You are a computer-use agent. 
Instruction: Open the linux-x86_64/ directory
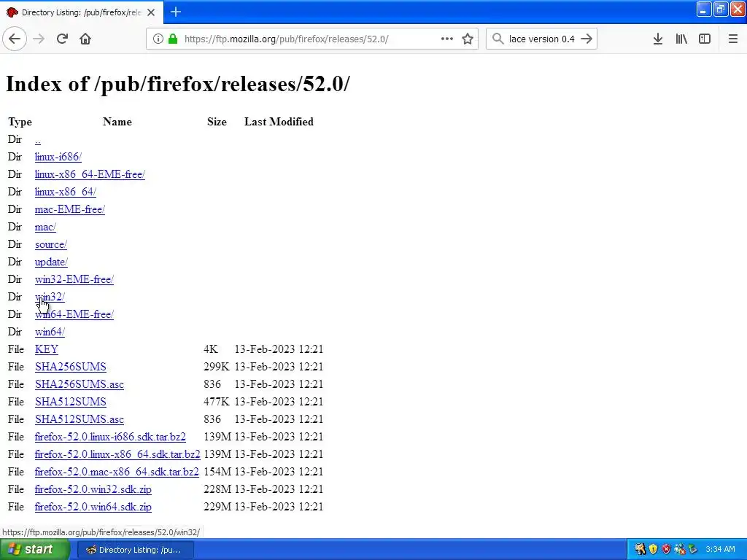coord(65,192)
